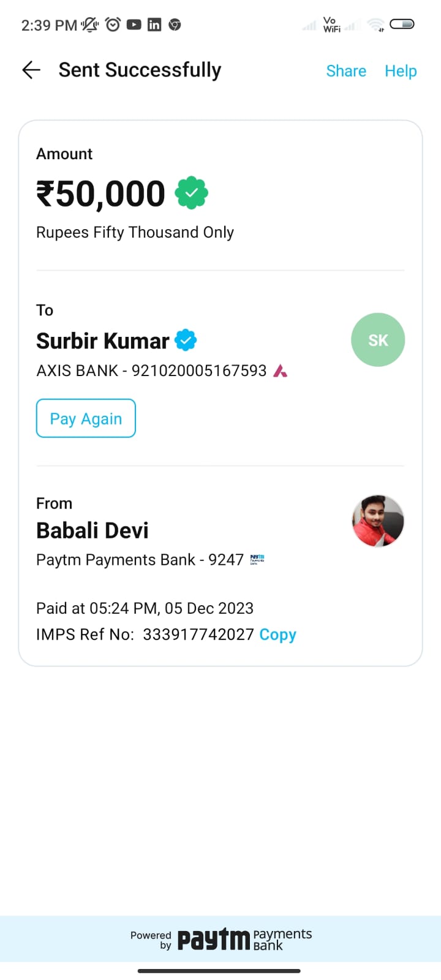Open Share option in header
The width and height of the screenshot is (441, 980).
pos(346,71)
